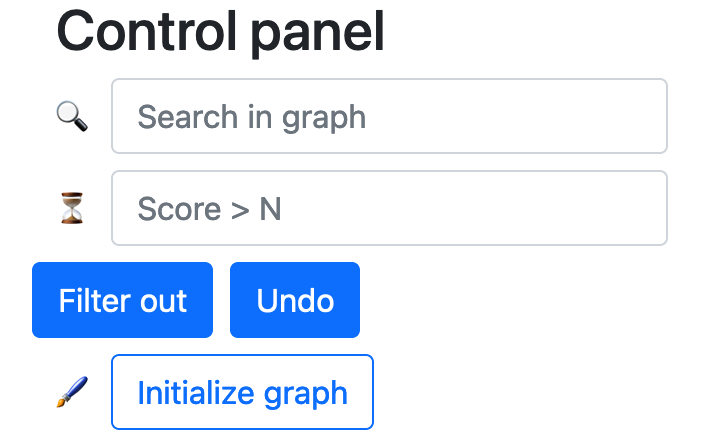Revert the last filter using Undo
The width and height of the screenshot is (712, 438).
tap(295, 300)
